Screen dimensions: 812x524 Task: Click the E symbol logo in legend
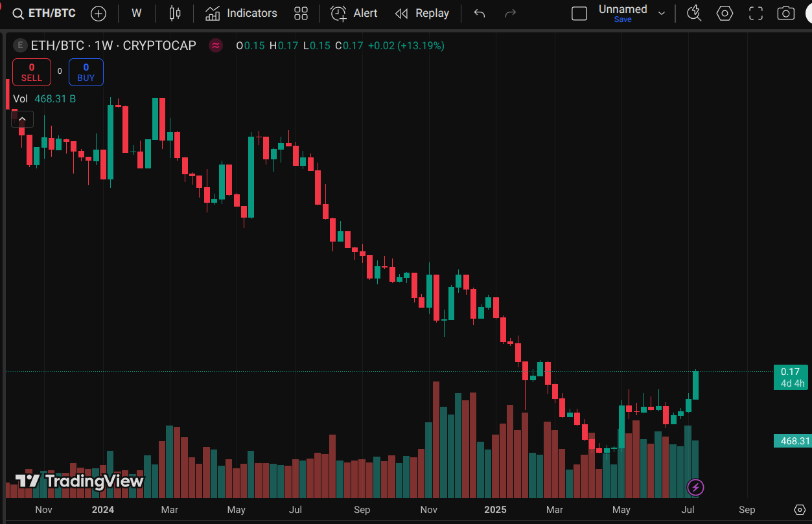[x=20, y=45]
